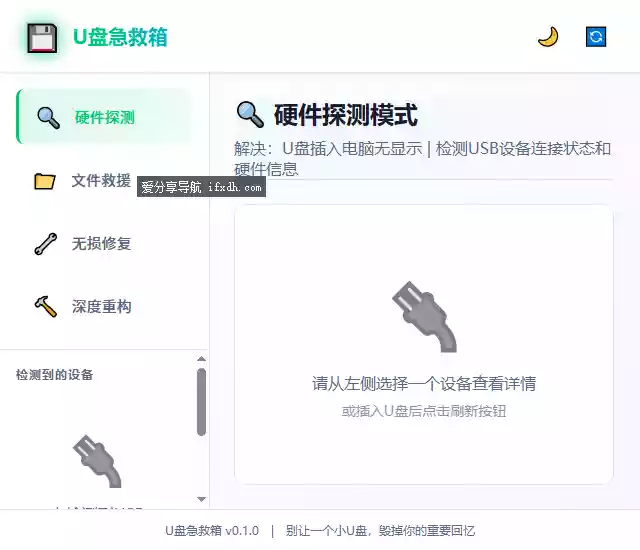
Task: Click the floppy disk app logo
Action: pos(42,38)
